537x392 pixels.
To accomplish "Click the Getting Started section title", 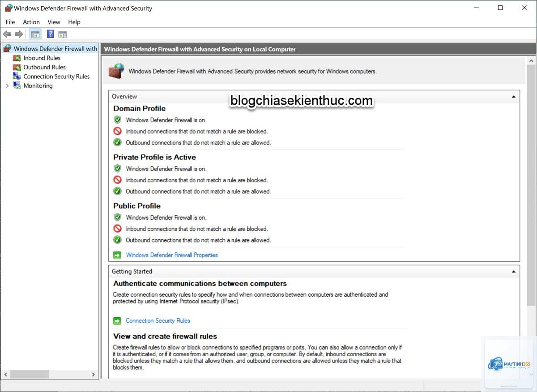I will coord(132,272).
